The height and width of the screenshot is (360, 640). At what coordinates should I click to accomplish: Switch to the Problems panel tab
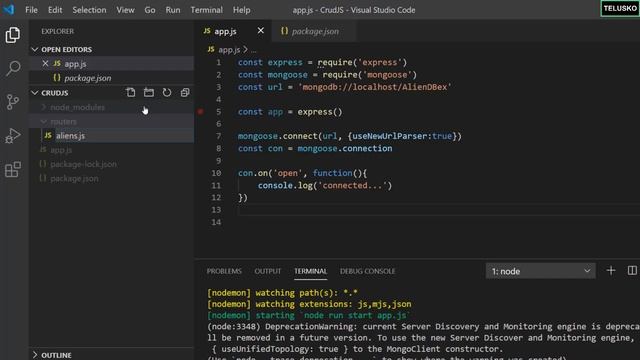point(224,271)
